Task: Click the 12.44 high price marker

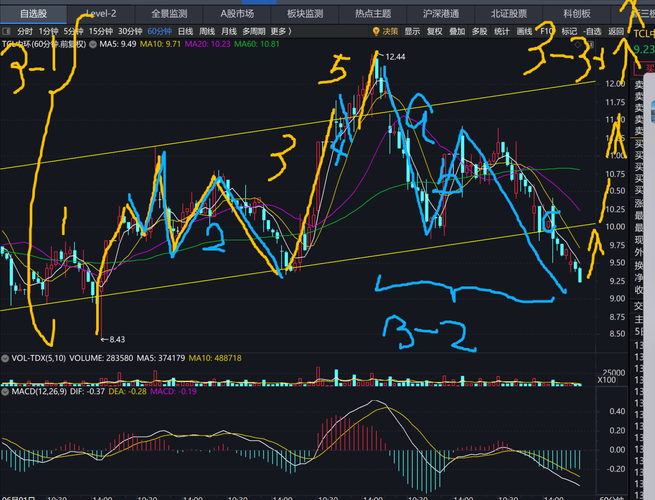Action: [x=395, y=57]
